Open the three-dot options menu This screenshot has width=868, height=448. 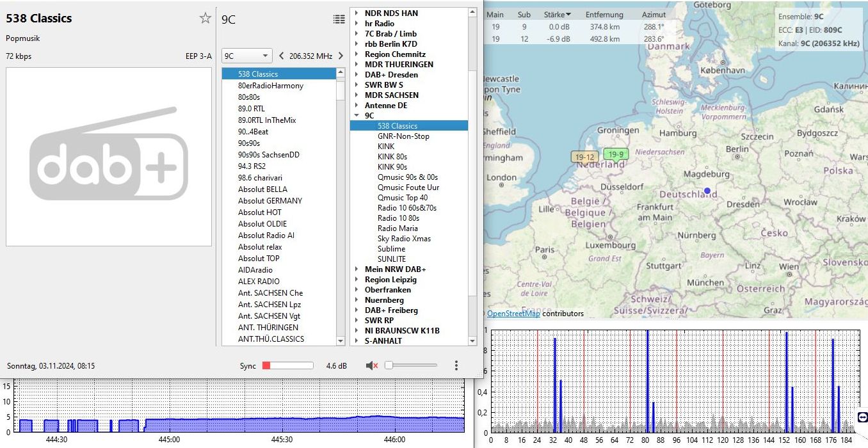456,365
